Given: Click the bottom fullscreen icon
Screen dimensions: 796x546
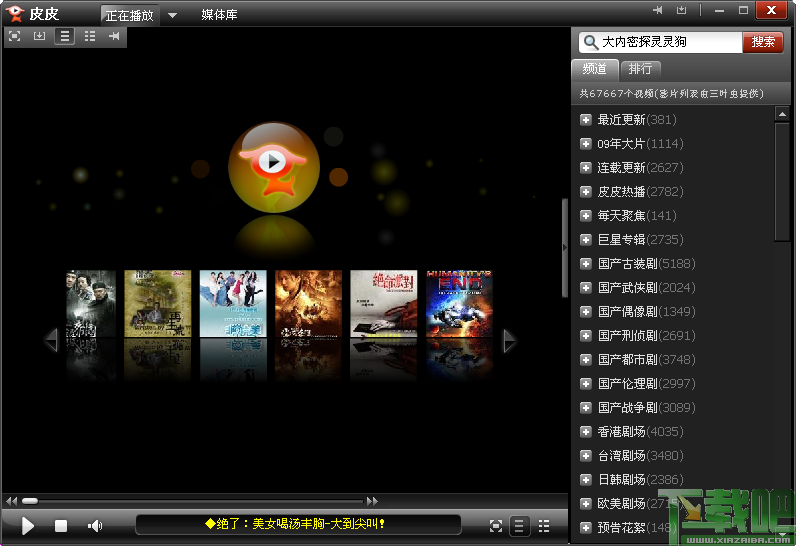Looking at the screenshot, I should [x=496, y=526].
